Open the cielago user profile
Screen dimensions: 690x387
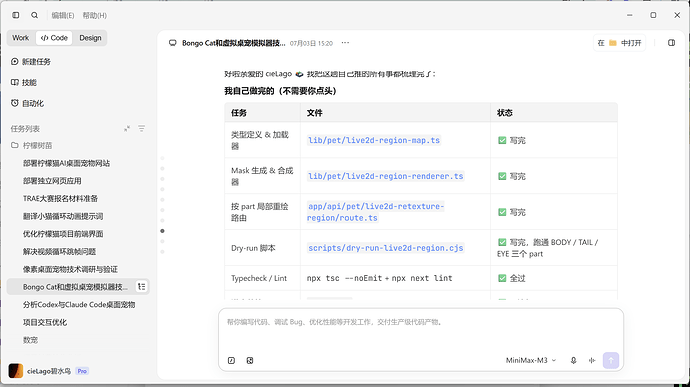click(x=40, y=371)
